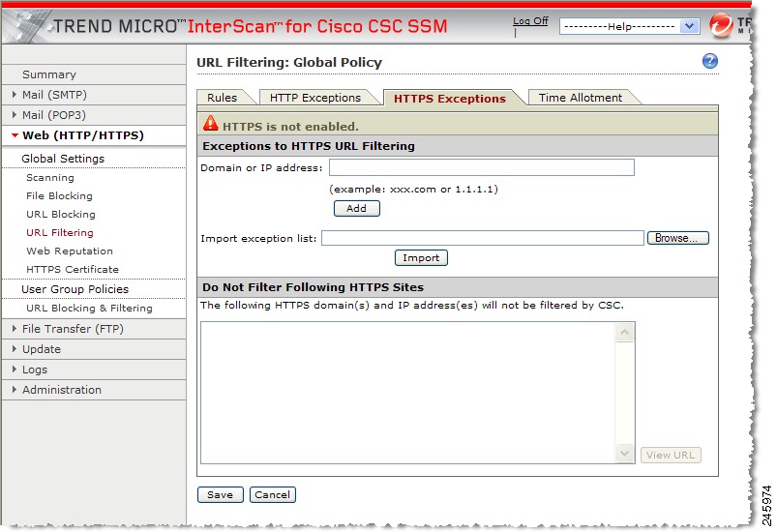Open the Scanning settings

(50, 177)
